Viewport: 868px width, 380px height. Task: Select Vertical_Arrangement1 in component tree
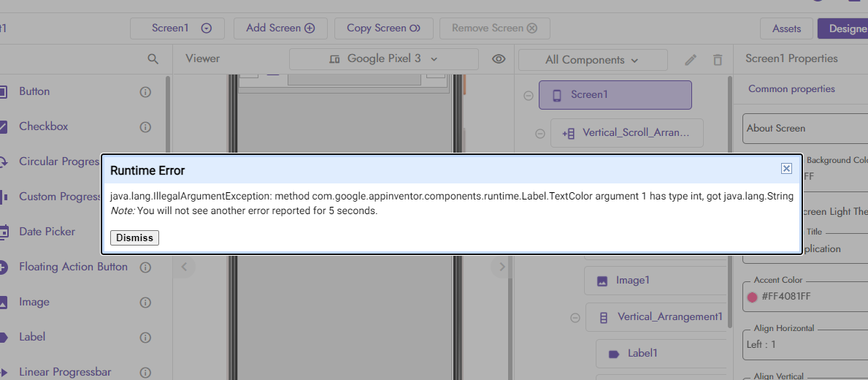pos(656,317)
